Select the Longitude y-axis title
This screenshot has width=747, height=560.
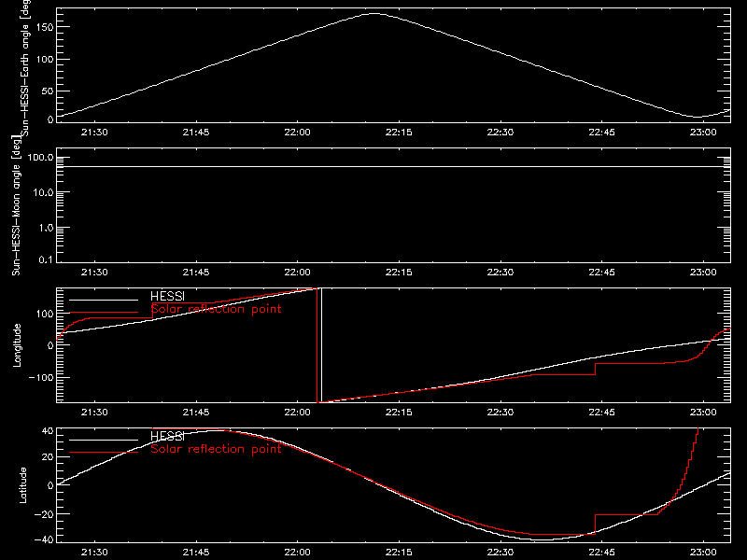(17, 345)
